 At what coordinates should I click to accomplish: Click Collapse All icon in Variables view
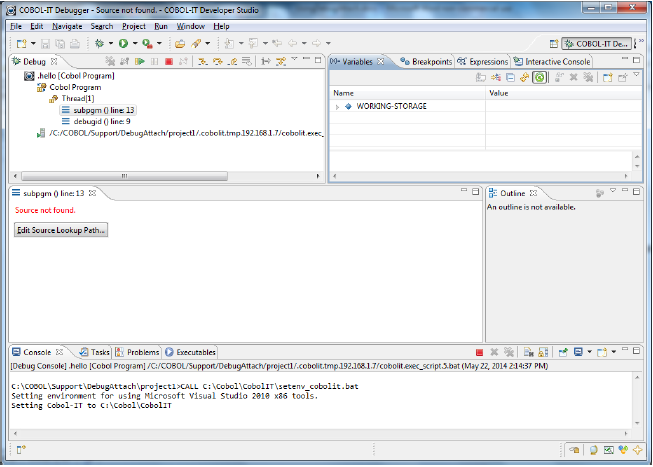(510, 77)
